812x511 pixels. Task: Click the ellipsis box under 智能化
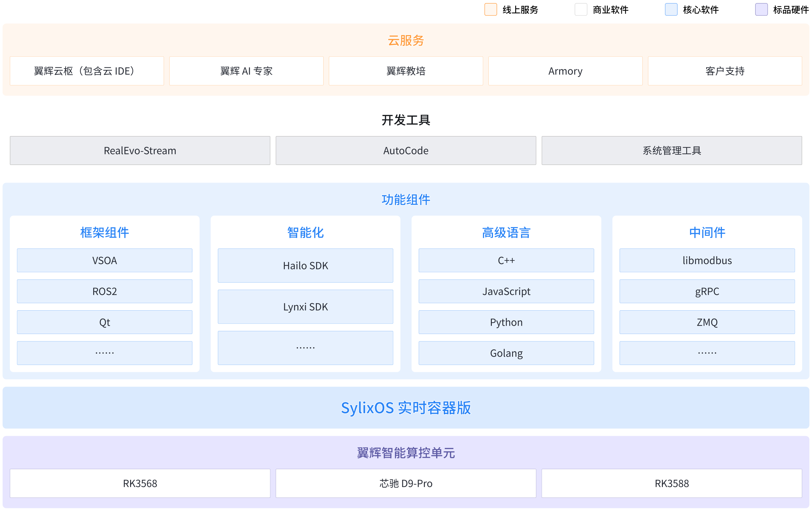[305, 348]
